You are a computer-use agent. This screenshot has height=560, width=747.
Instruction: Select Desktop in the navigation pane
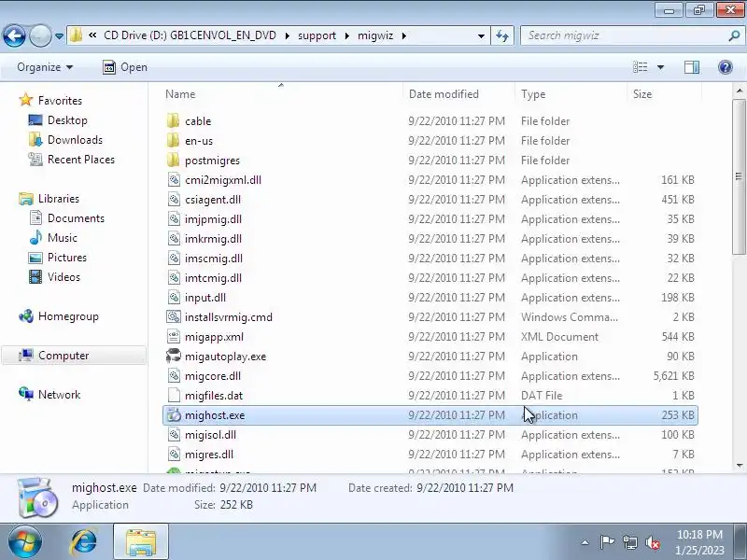click(67, 120)
